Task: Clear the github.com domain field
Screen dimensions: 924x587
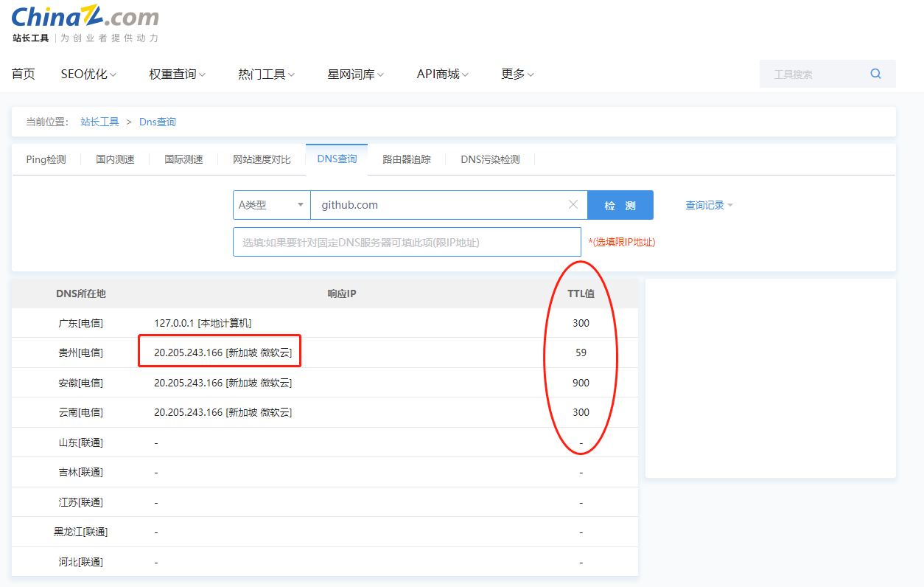Action: (x=573, y=205)
